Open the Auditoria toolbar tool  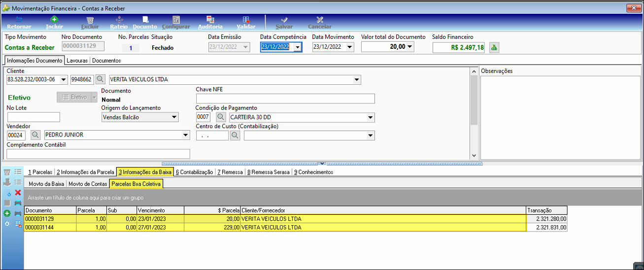210,23
